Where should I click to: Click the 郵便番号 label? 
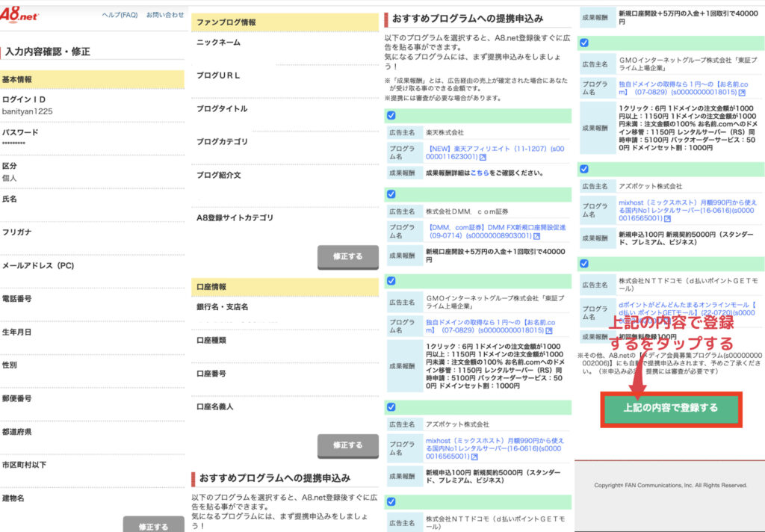point(16,399)
